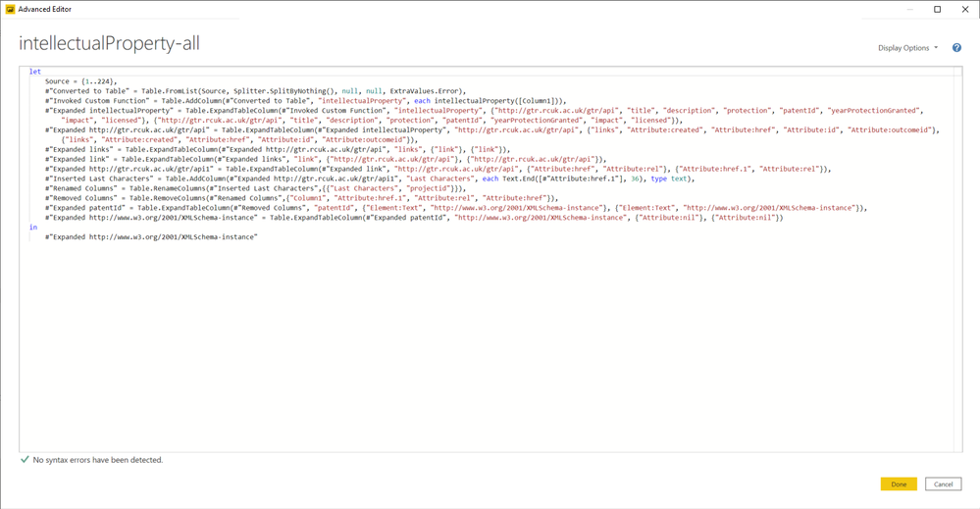
Task: Click the 'intellectualProperty-all' query title
Action: (109, 43)
